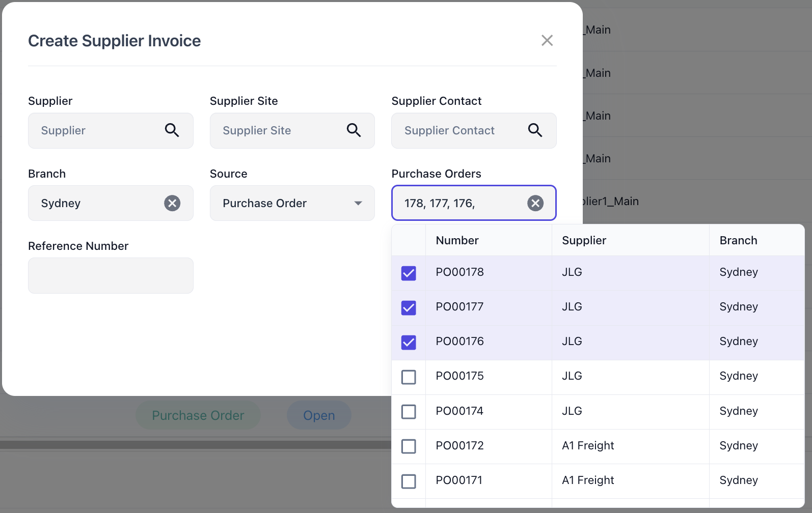Viewport: 812px width, 513px height.
Task: Check the box for PO00175
Action: pyautogui.click(x=409, y=377)
